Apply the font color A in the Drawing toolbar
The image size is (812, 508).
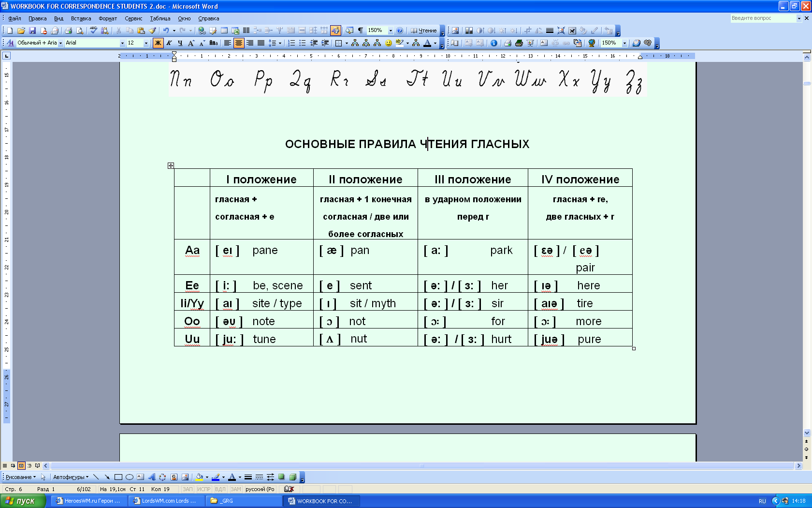[232, 477]
